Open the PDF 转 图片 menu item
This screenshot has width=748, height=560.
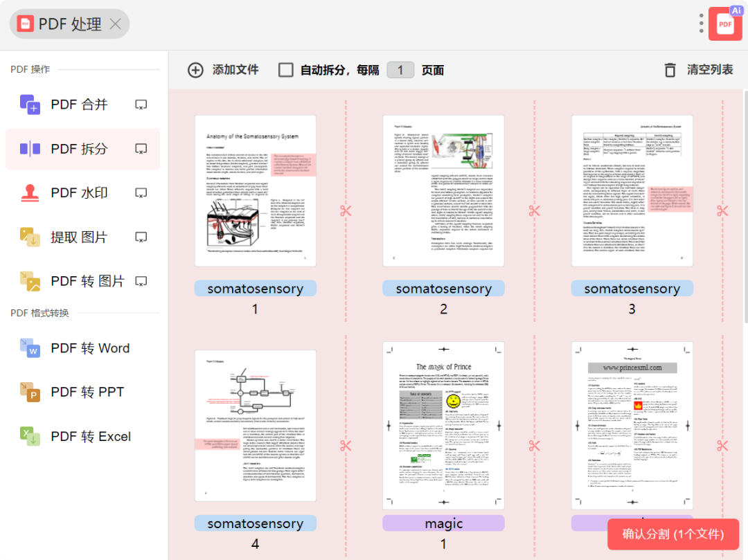tap(82, 281)
